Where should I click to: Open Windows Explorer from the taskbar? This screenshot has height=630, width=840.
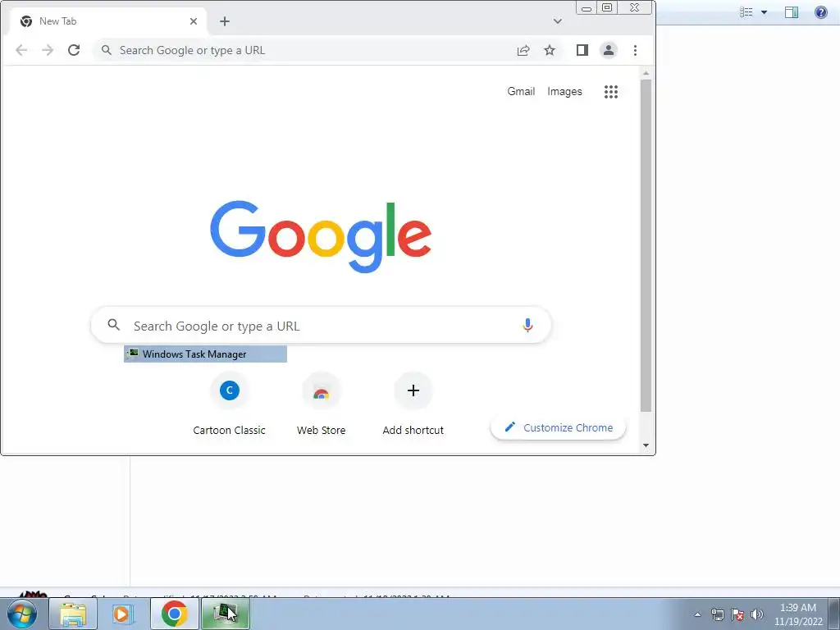pos(73,614)
